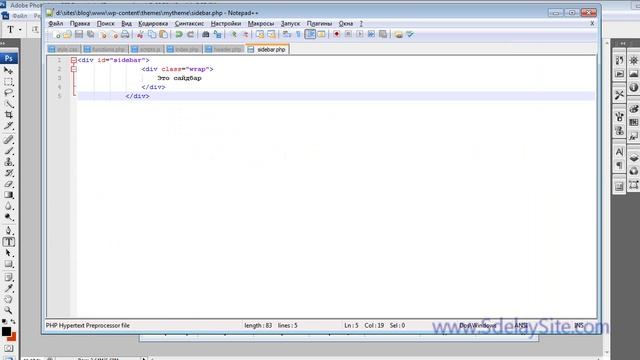Click the Find binoculars icon in Notepad++
The width and height of the screenshot is (640, 360).
coord(206,35)
